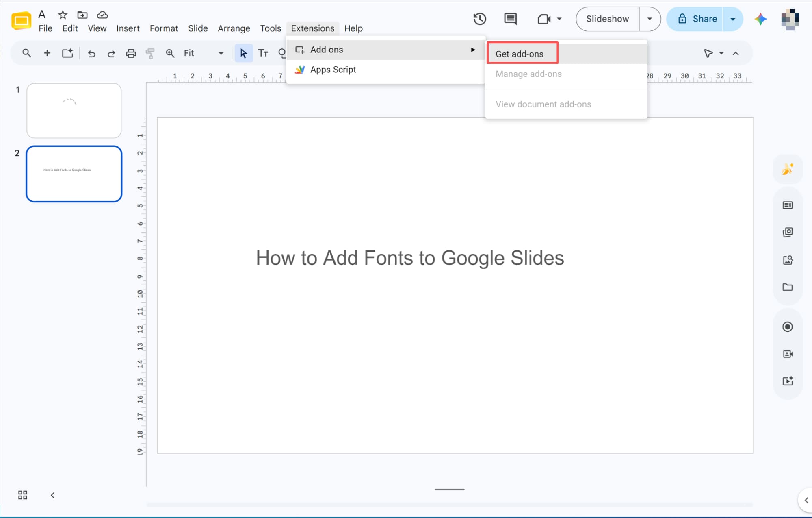Open the image search side panel icon

click(788, 260)
